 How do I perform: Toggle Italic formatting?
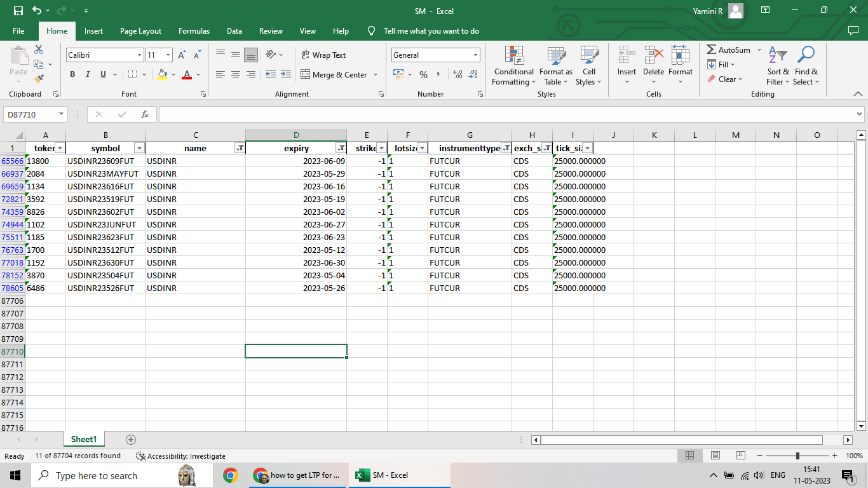tap(88, 74)
